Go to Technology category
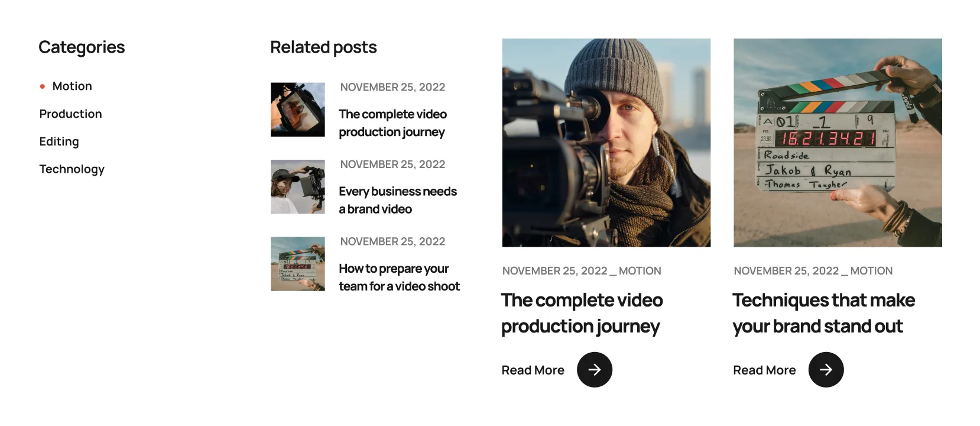Screen dimensions: 980x426 point(72,169)
